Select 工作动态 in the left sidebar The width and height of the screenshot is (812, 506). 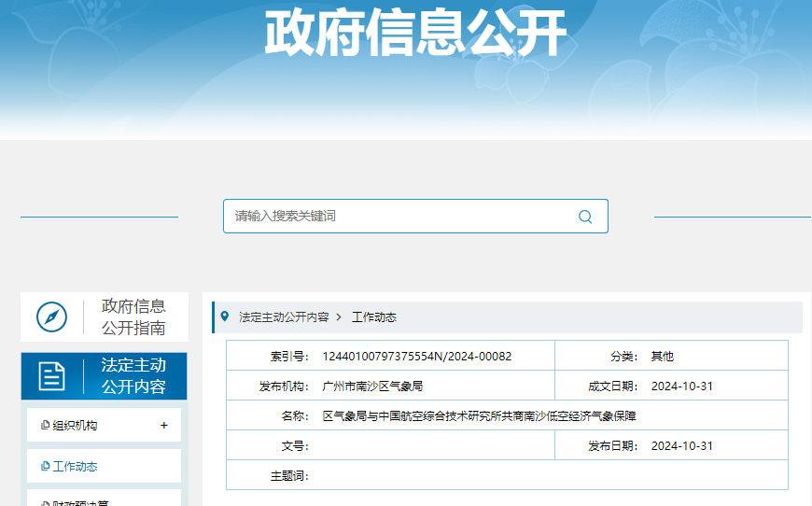tap(75, 467)
